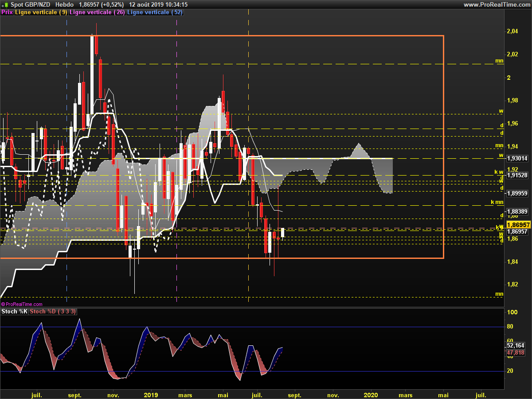Open the Stoch %K indicator label
Image resolution: width=532 pixels, height=399 pixels.
pos(15,312)
